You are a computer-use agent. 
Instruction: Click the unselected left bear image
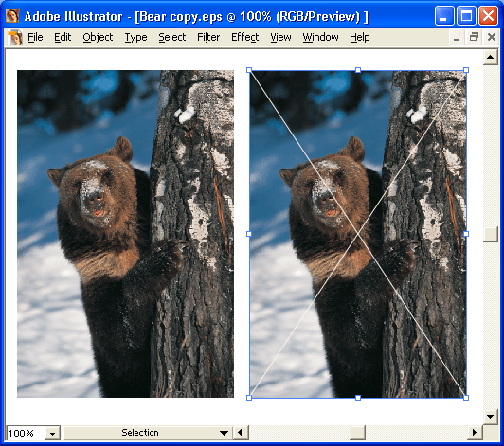coord(125,234)
